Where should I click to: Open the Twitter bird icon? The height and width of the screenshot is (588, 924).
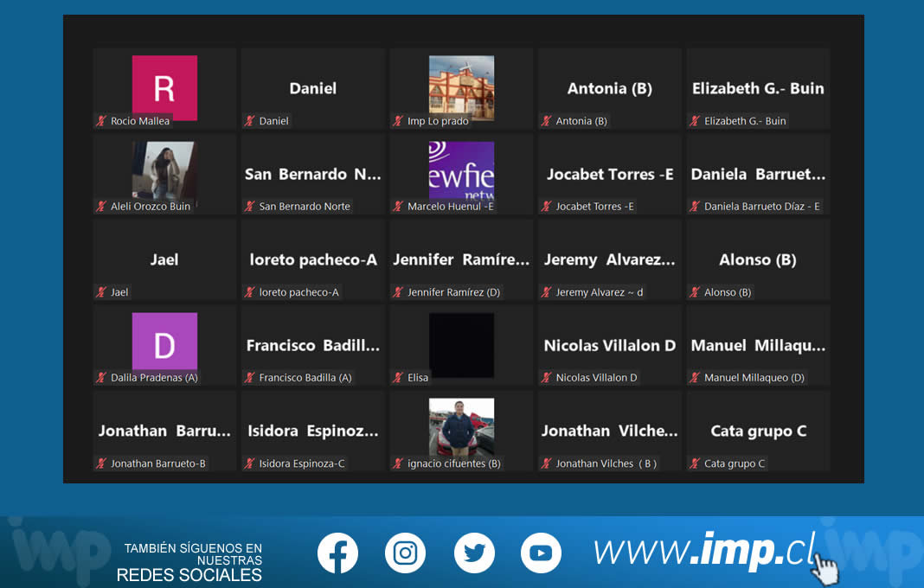coord(474,553)
